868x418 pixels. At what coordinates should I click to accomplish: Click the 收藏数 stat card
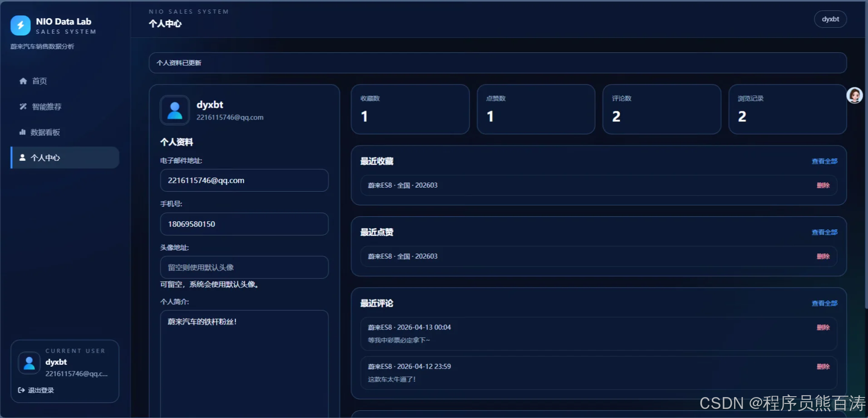(410, 109)
